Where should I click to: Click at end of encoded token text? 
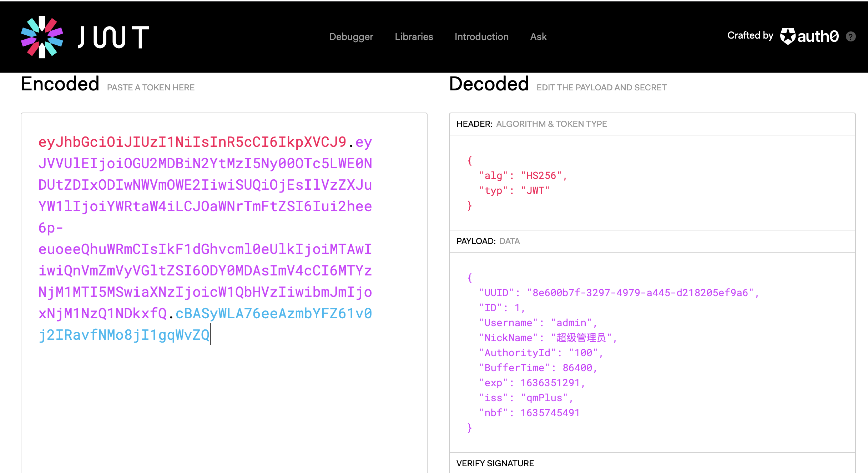click(x=210, y=335)
